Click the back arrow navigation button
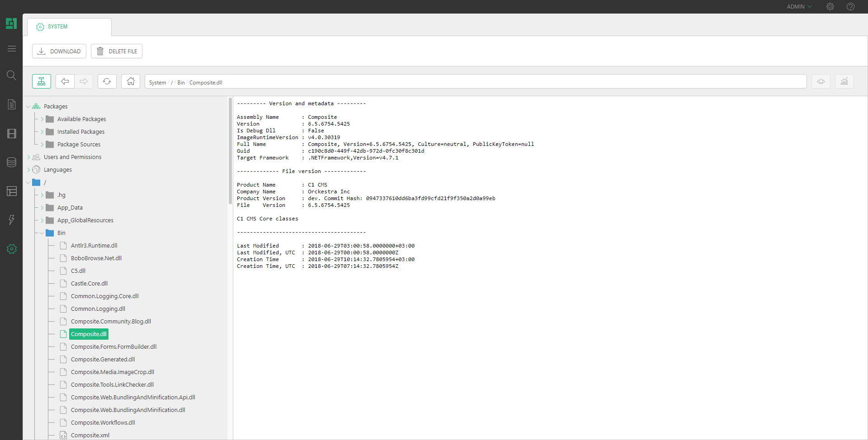This screenshot has height=440, width=868. tap(65, 81)
